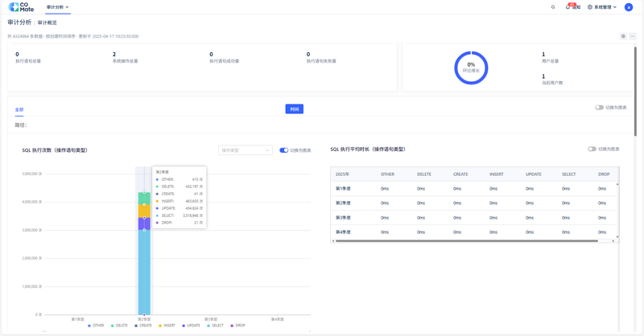644x336 pixels.
Task: Select the 全部 tab
Action: click(19, 109)
